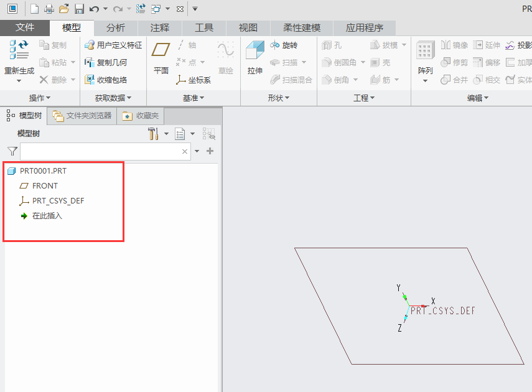Create a datum 平面 plane
This screenshot has height=392, width=532.
pos(161,58)
